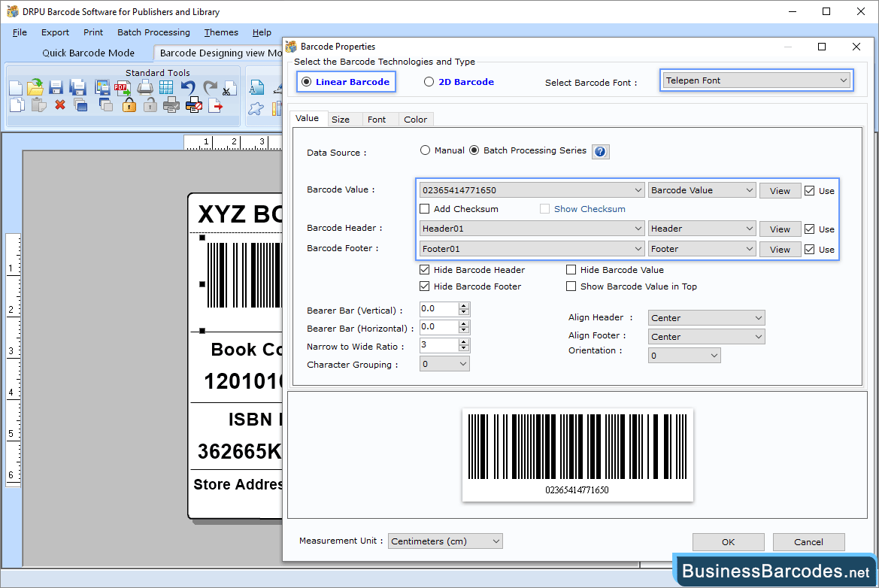The image size is (879, 588).
Task: Click View button for the Barcode Footer row
Action: 780,250
